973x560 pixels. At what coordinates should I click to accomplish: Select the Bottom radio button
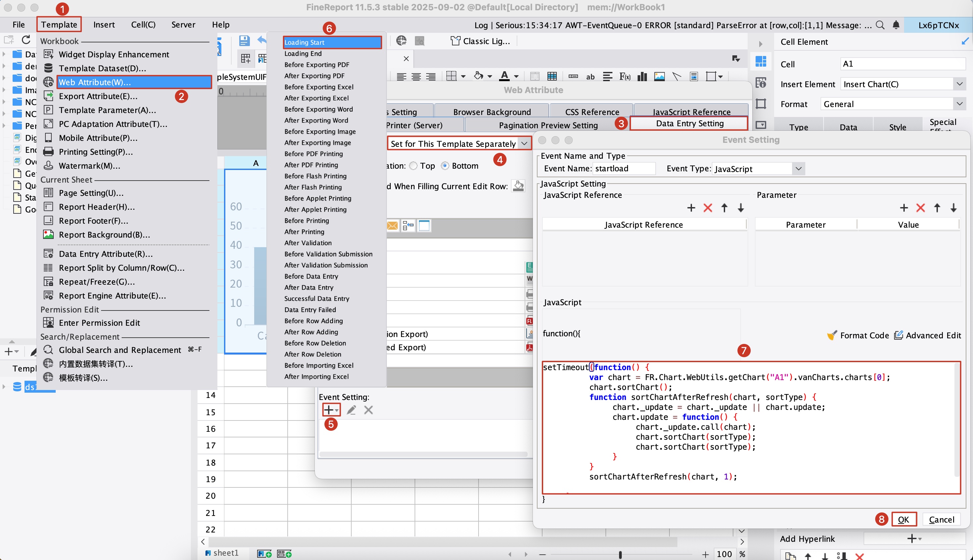coord(445,166)
